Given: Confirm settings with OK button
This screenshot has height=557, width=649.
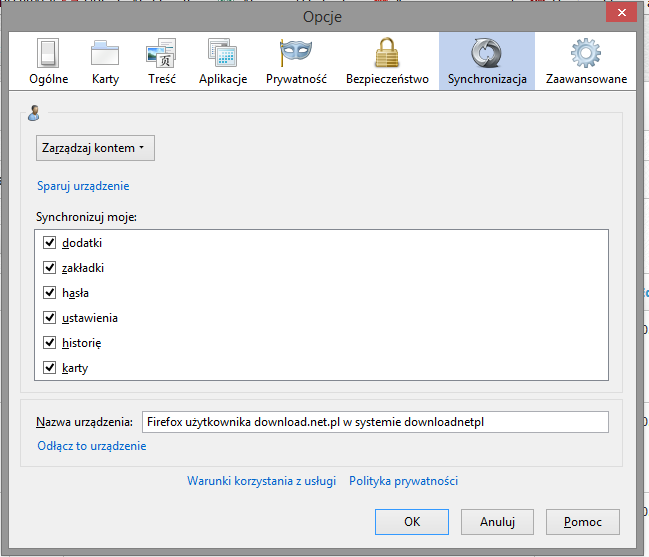Looking at the screenshot, I should click(412, 522).
